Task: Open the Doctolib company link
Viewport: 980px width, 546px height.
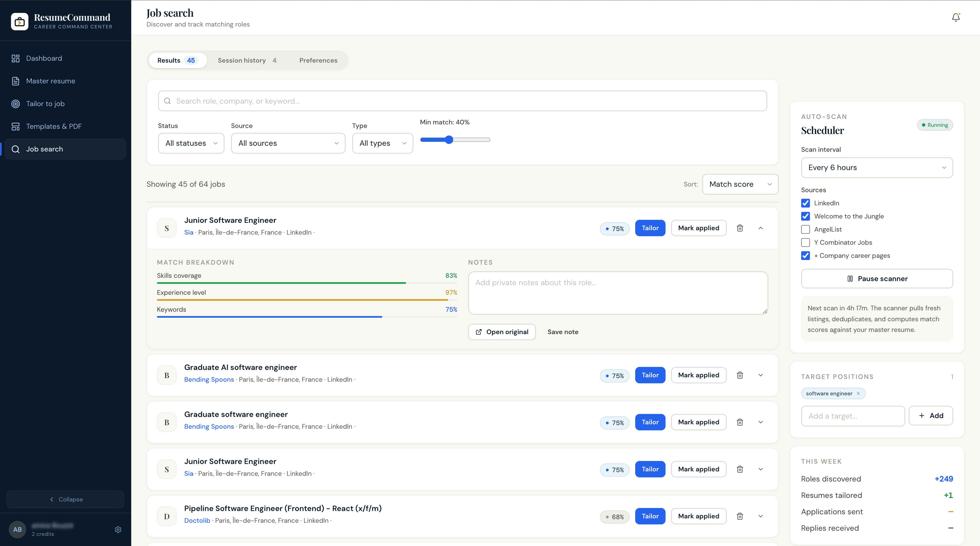Action: click(x=197, y=521)
